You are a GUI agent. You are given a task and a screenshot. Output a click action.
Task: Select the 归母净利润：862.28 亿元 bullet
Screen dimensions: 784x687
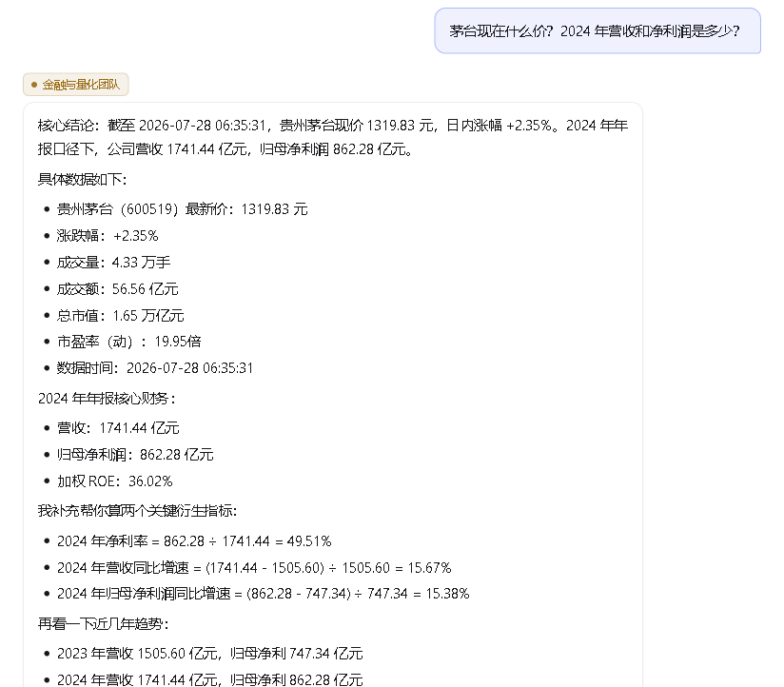pyautogui.click(x=135, y=455)
